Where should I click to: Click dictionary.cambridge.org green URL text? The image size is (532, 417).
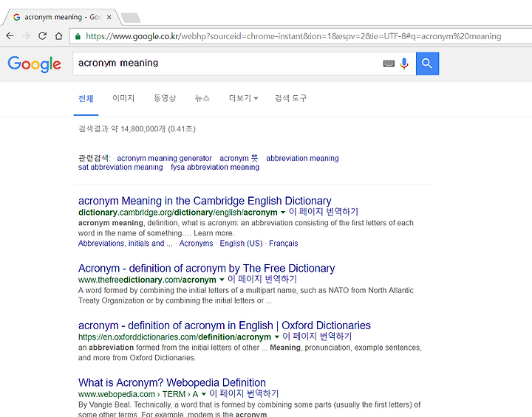178,213
